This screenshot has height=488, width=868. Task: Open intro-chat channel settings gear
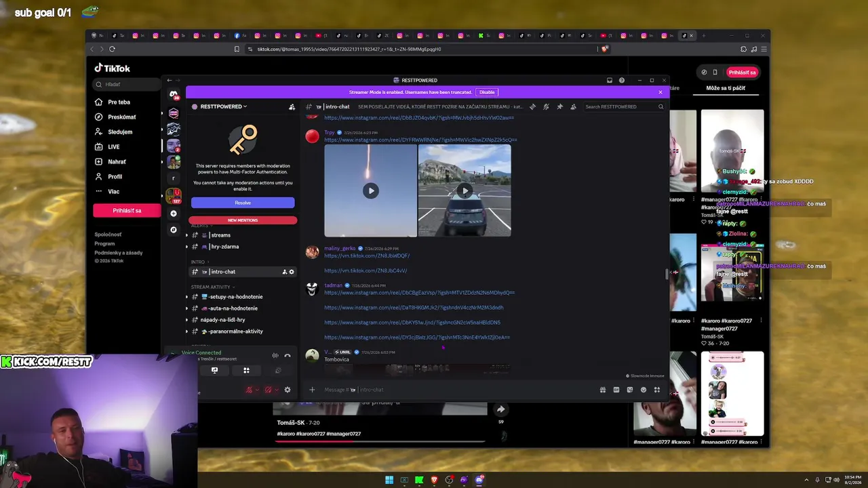(x=292, y=272)
